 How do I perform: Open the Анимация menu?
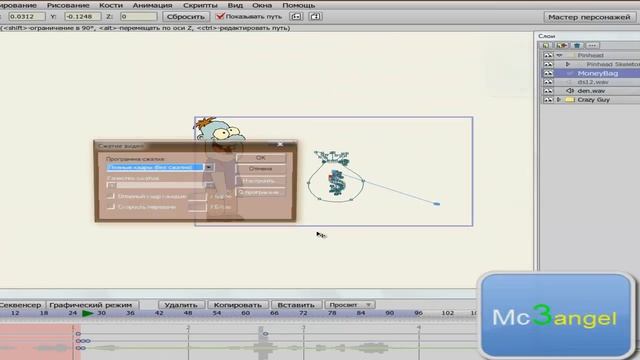[152, 5]
